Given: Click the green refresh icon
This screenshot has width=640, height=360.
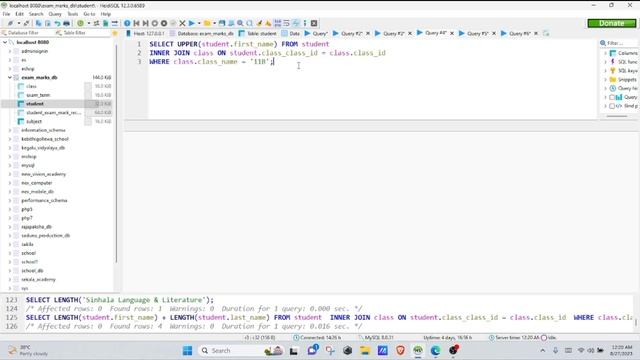Looking at the screenshot, I should [x=80, y=23].
